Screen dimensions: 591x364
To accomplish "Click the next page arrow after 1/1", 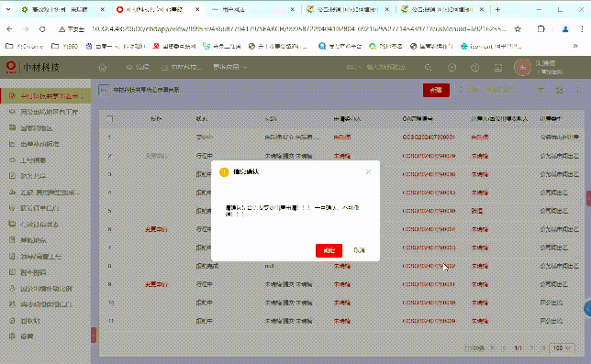I will [x=532, y=348].
